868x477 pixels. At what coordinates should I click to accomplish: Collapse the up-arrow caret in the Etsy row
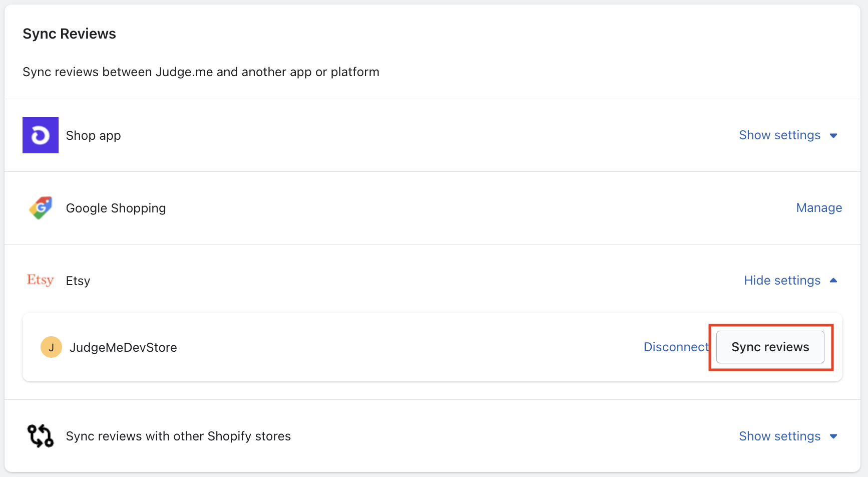click(x=833, y=281)
